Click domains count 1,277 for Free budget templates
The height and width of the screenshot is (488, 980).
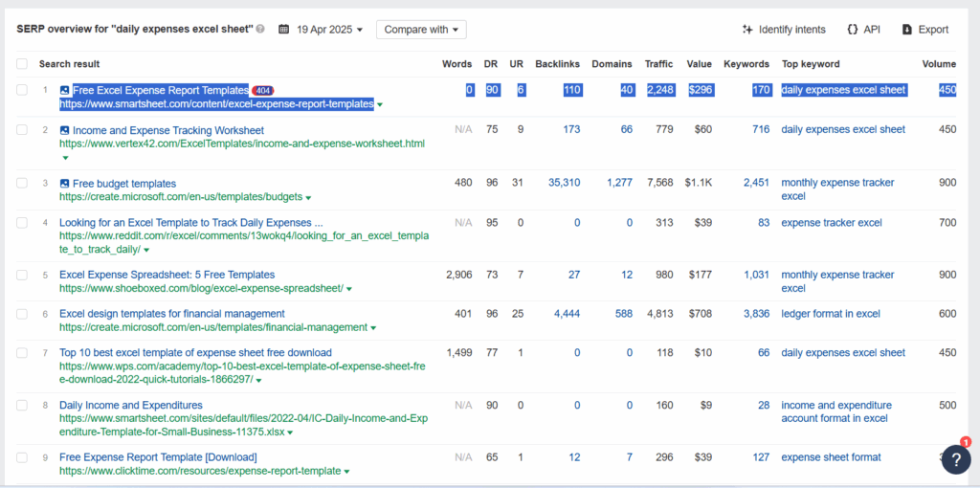point(619,183)
